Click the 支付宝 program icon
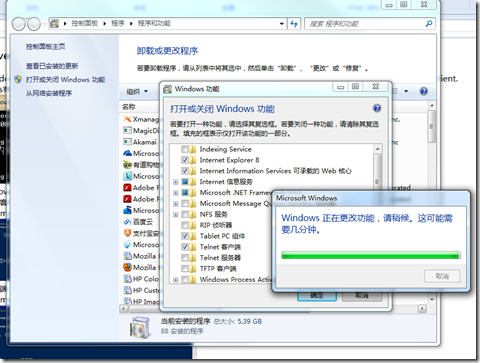Viewport: 480px width, 363px height. tap(127, 233)
